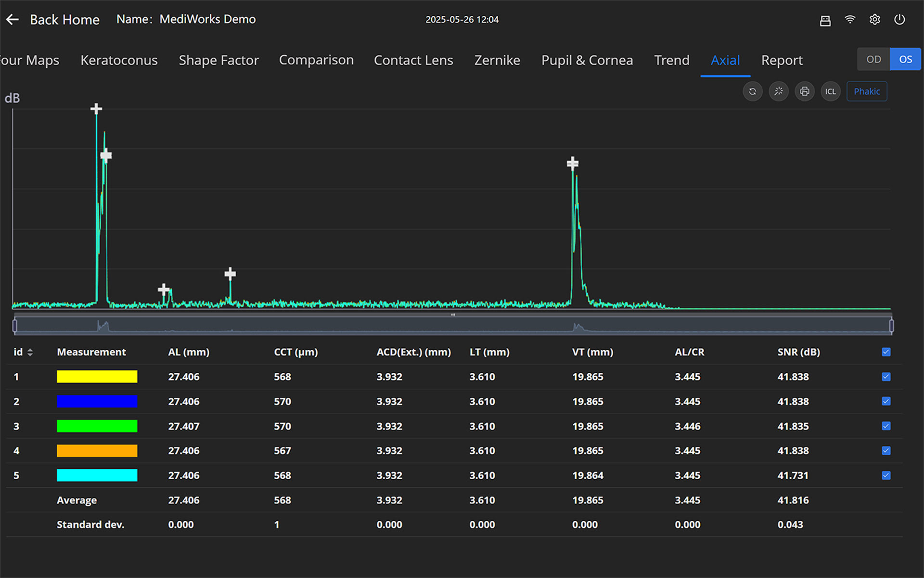Open the USB storage device icon
The image size is (924, 578).
825,20
